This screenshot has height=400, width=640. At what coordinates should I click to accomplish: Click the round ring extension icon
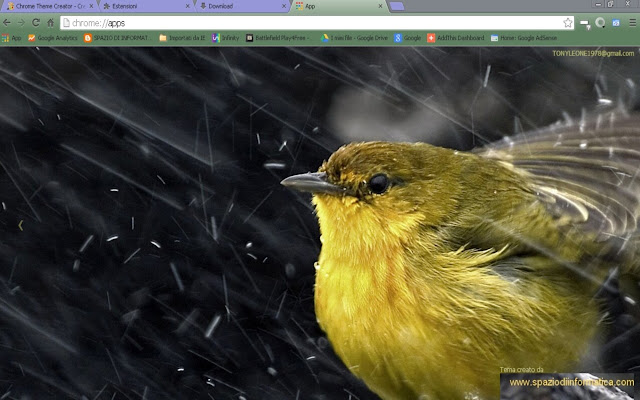[x=600, y=23]
